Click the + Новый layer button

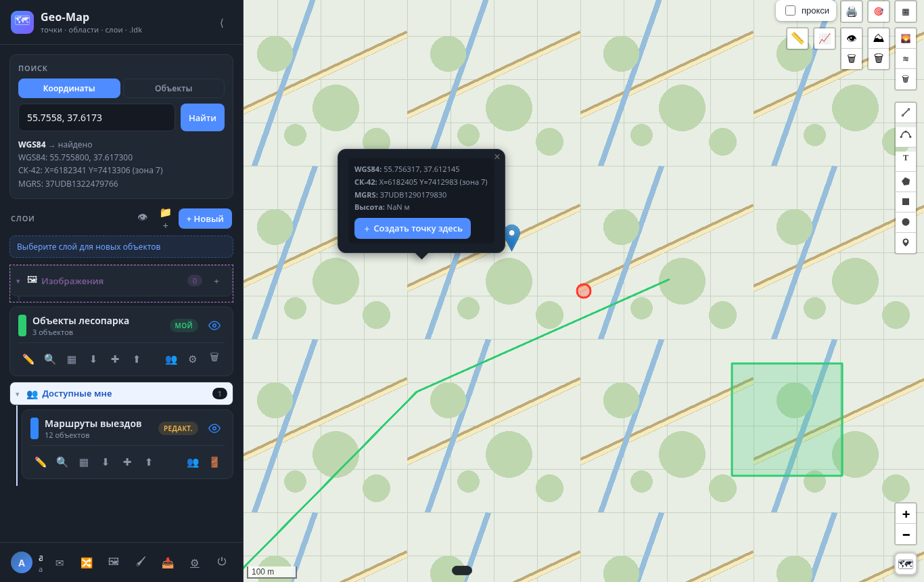pyautogui.click(x=205, y=219)
